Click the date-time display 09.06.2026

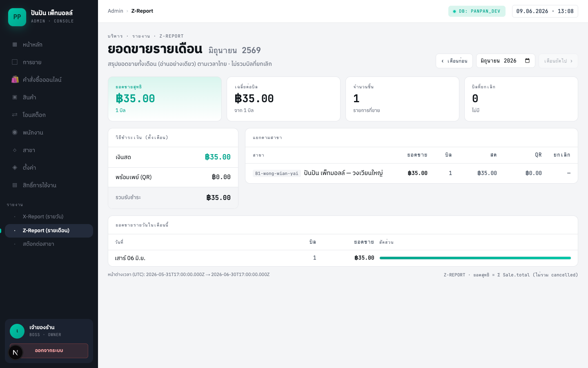pyautogui.click(x=545, y=11)
